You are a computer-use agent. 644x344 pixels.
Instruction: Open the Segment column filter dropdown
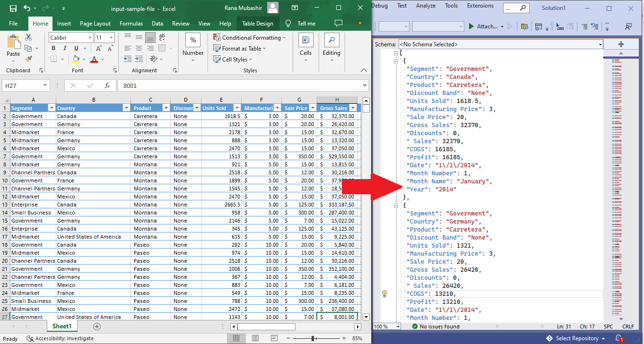[51, 108]
